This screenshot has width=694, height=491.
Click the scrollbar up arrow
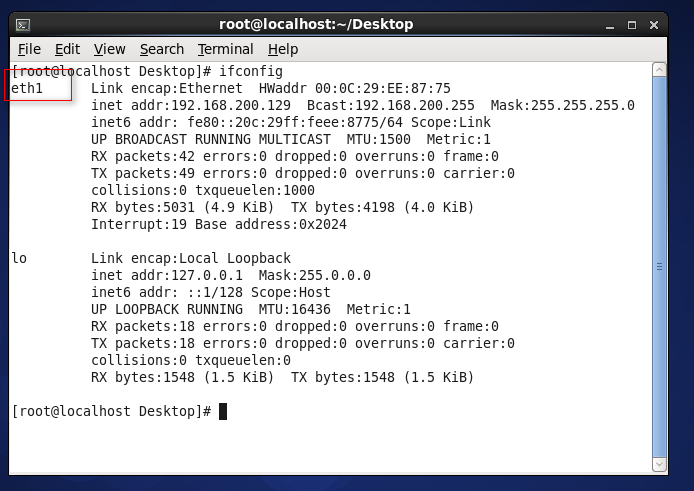[x=659, y=69]
